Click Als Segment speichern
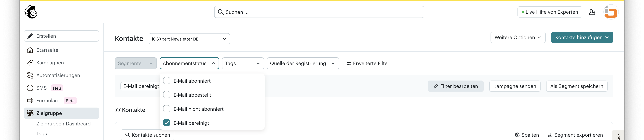 coord(577,86)
